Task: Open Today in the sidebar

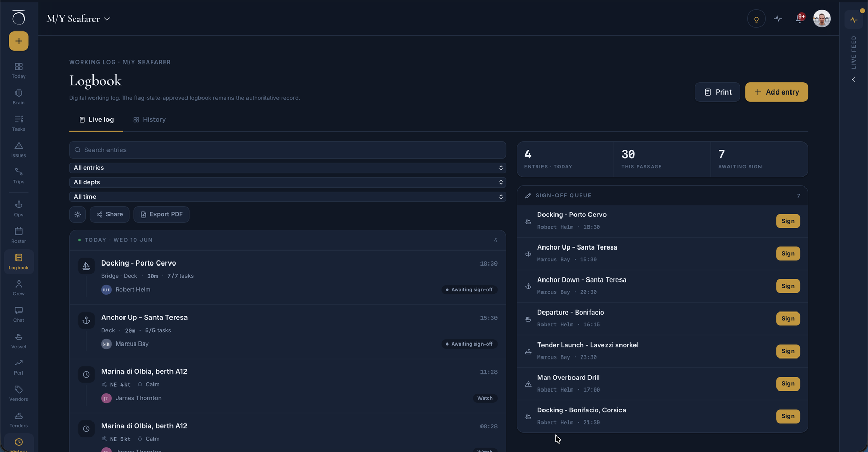Action: point(19,70)
